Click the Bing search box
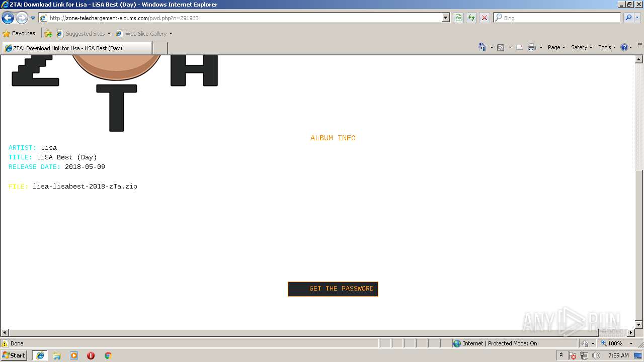644x362 pixels. pyautogui.click(x=557, y=18)
